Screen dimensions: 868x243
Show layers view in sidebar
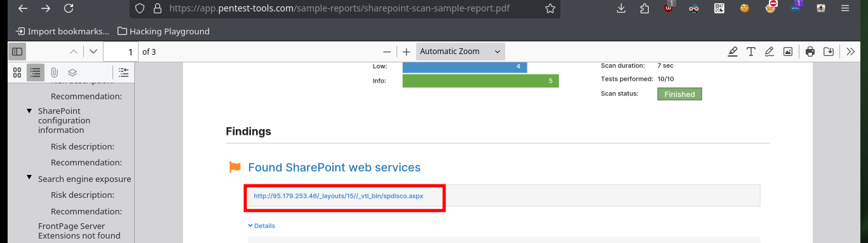point(72,73)
